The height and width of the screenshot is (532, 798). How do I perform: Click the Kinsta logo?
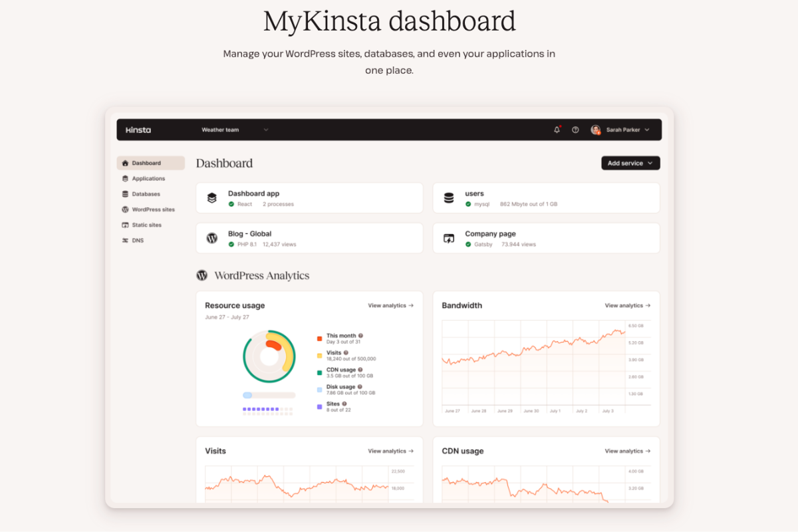[138, 130]
